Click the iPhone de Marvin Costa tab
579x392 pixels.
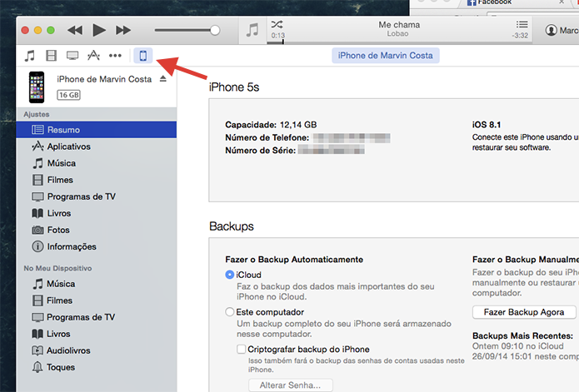tap(386, 55)
